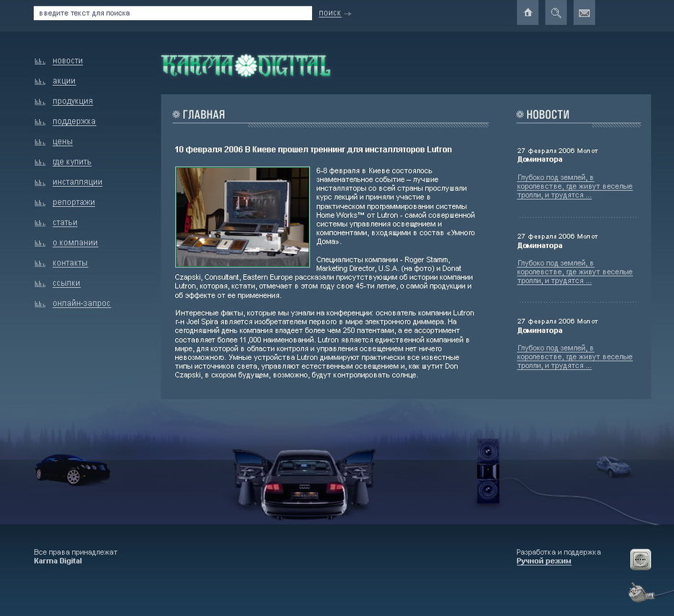The image size is (674, 616).
Task: Navigate to где купить
Action: [x=72, y=162]
